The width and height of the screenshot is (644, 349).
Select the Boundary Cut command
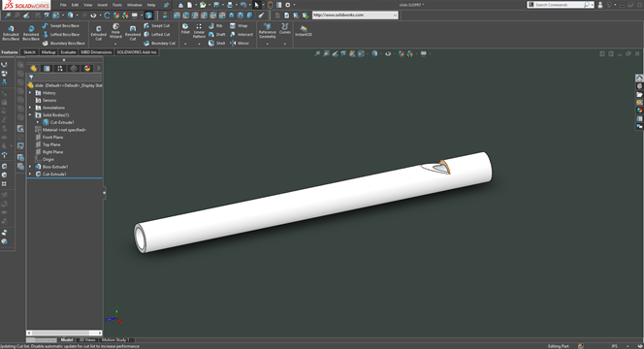click(x=159, y=43)
